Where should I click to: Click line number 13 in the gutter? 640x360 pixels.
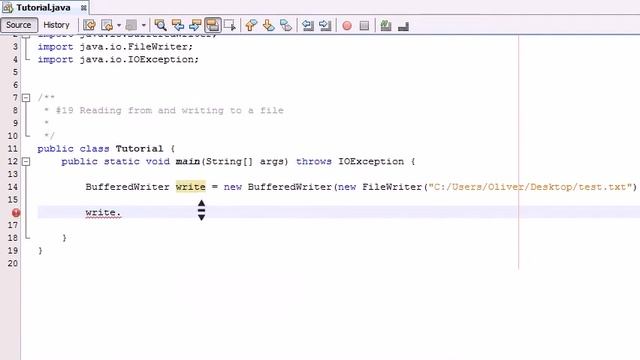pos(13,174)
